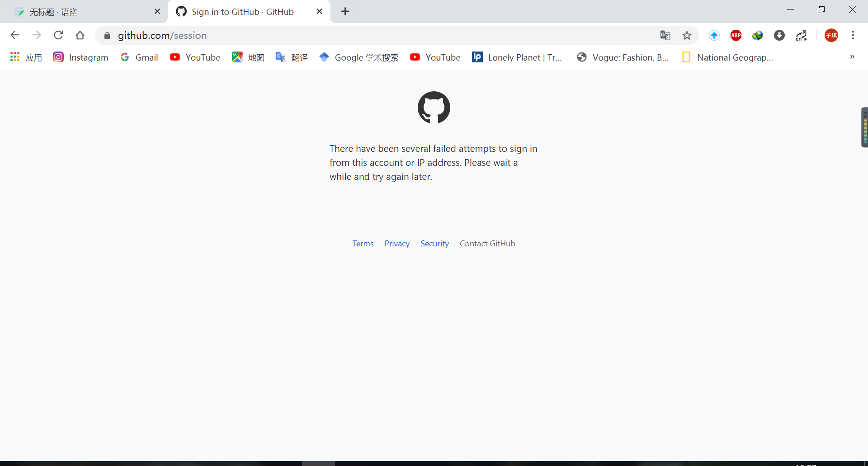Open the Security footer link
Screen dimensions: 868x466
tap(434, 244)
